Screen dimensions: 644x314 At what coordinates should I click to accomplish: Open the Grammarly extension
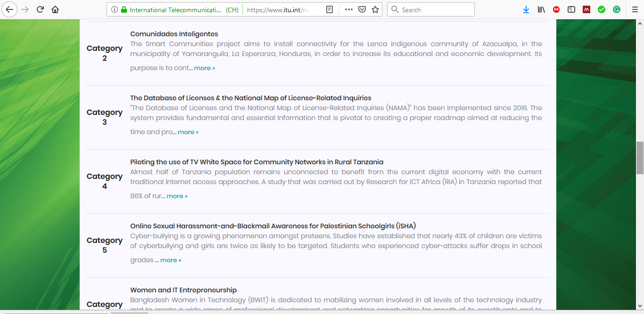point(617,9)
